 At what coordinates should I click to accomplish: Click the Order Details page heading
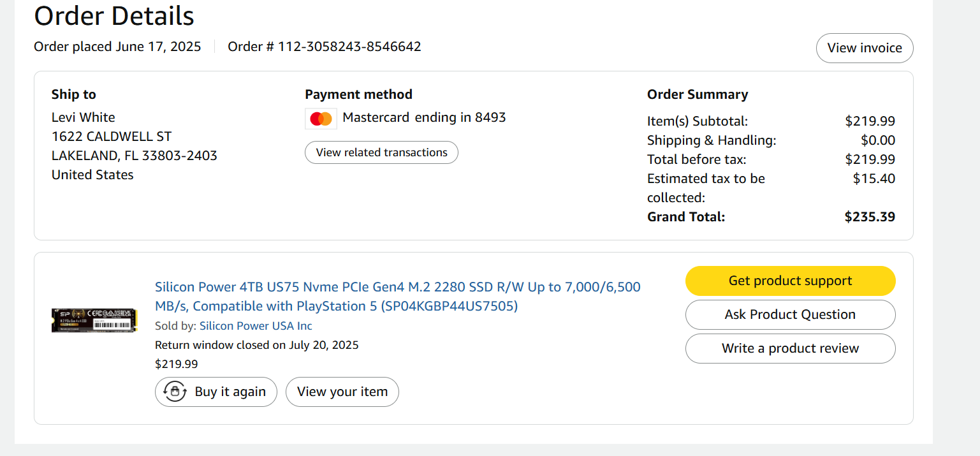pos(114,16)
